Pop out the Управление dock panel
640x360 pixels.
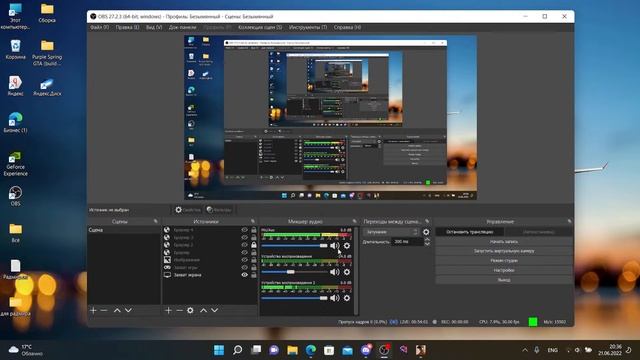[570, 221]
